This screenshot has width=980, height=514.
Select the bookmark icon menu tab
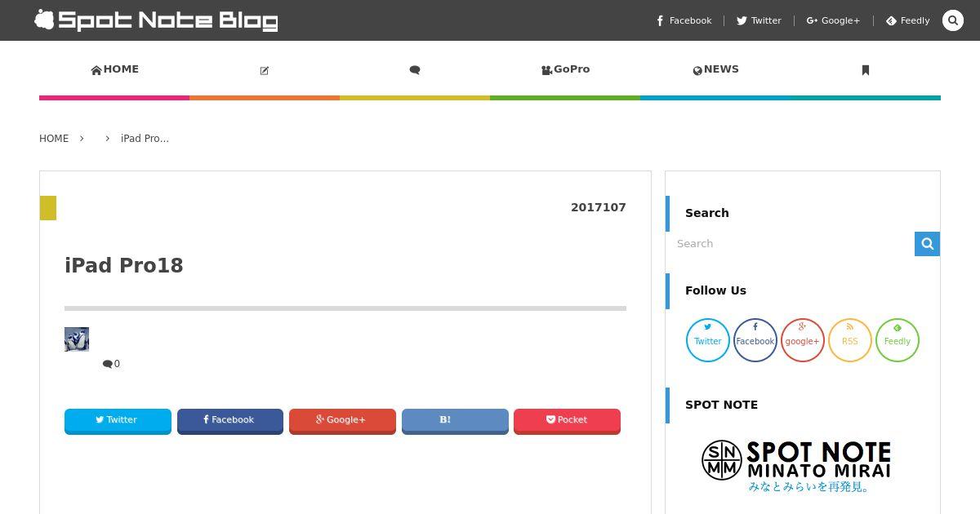click(866, 70)
